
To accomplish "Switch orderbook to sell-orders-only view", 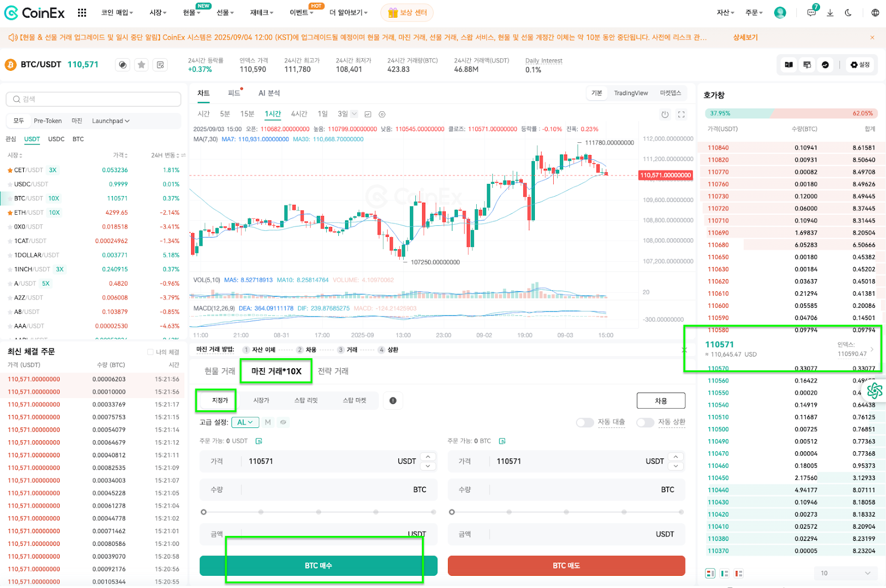I will click(x=738, y=573).
